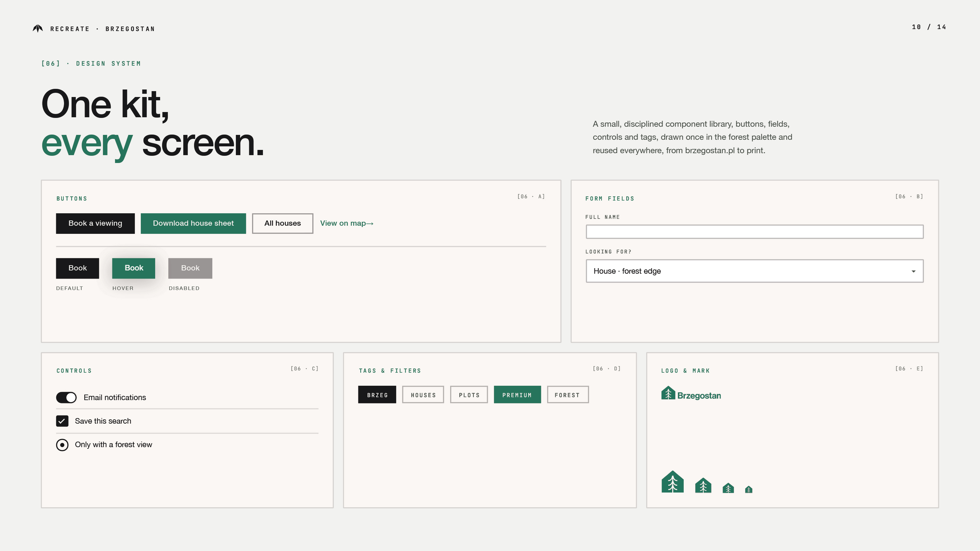Screen dimensions: 980x551
Task: Click the Brzegostan house-tree logo icon
Action: tap(668, 393)
